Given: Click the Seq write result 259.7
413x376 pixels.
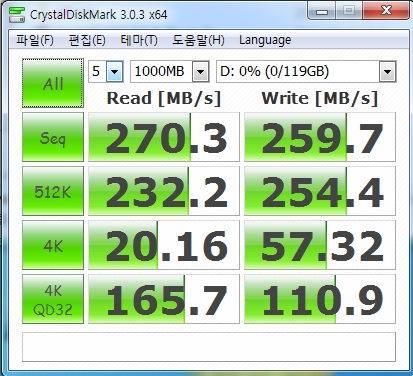Looking at the screenshot, I should click(320, 137).
